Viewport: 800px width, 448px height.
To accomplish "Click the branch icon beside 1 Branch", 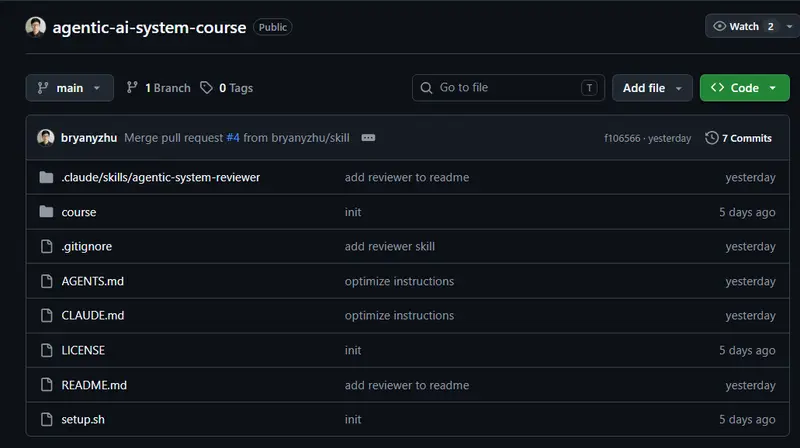I will (132, 88).
